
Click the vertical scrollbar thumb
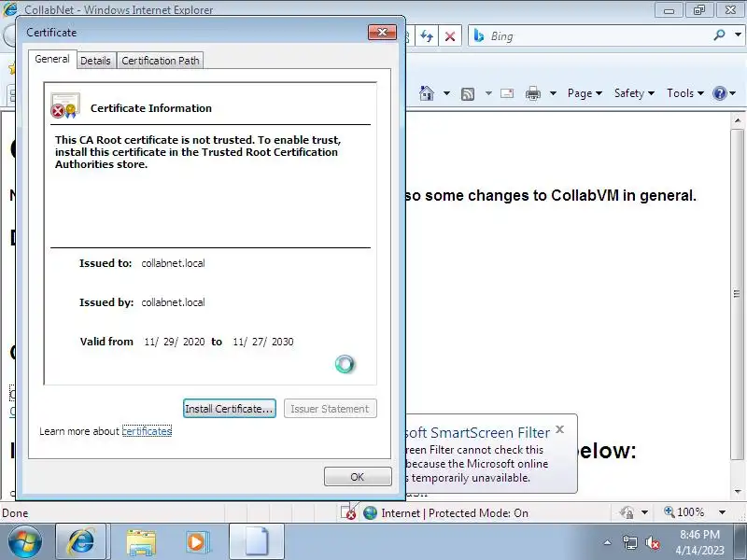click(738, 294)
